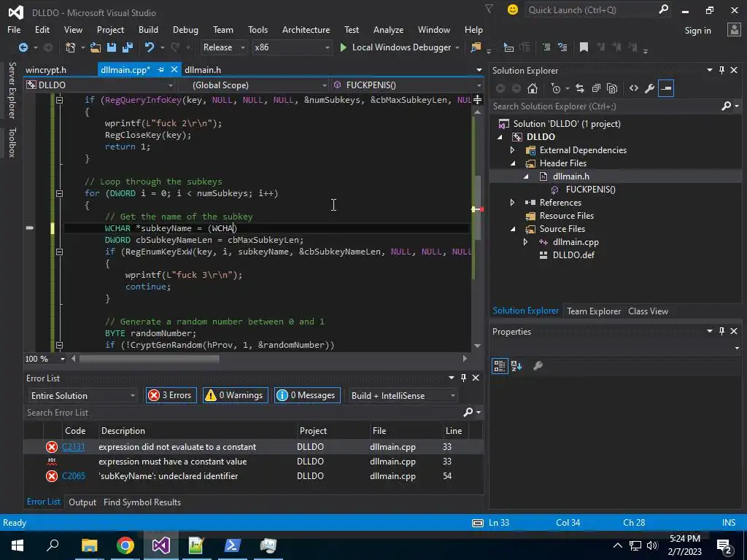Screen dimensions: 747x560
Task: Toggle bookmark on current line
Action: pos(584,47)
